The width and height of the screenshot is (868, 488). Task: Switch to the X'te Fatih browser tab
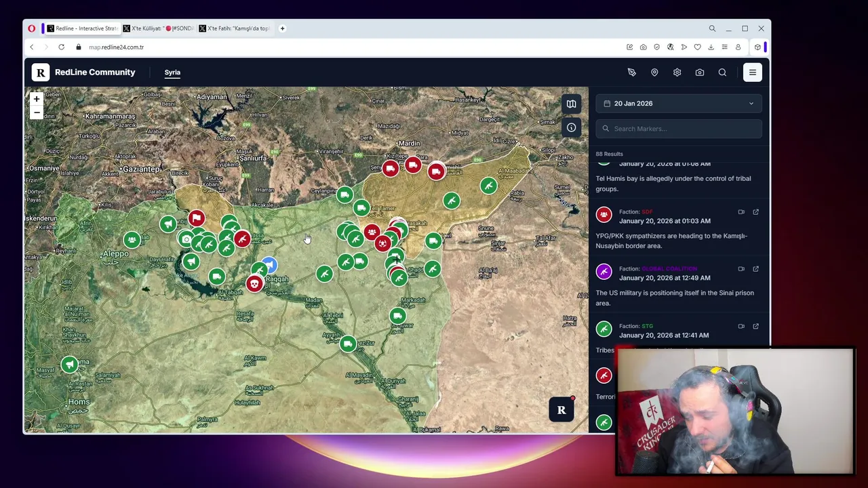235,28
